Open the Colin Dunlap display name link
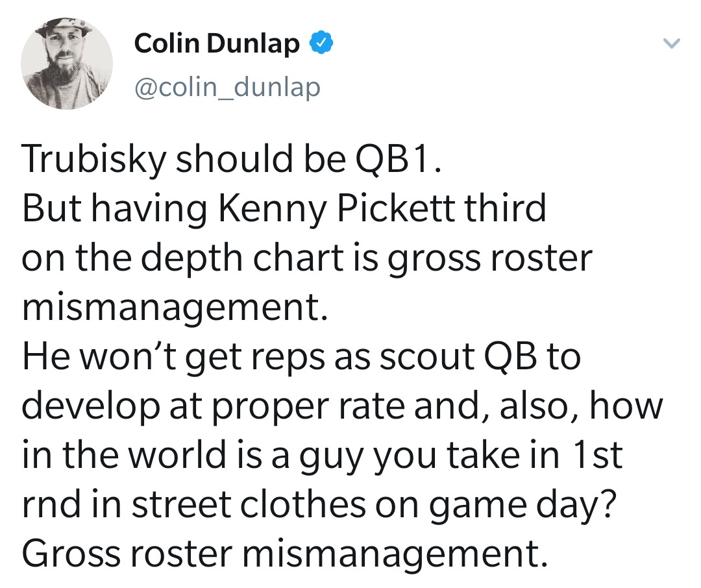The image size is (701, 588). pyautogui.click(x=217, y=43)
